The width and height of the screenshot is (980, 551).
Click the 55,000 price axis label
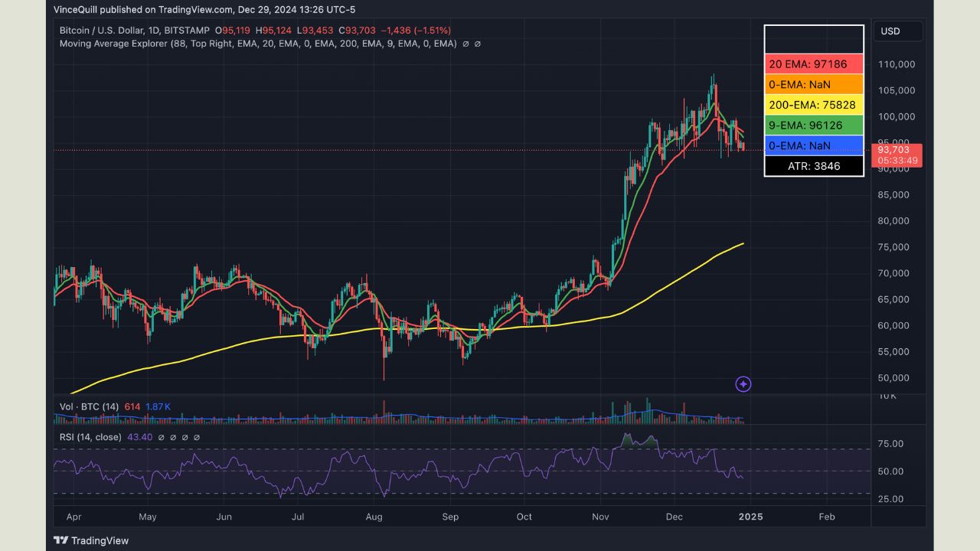point(893,352)
